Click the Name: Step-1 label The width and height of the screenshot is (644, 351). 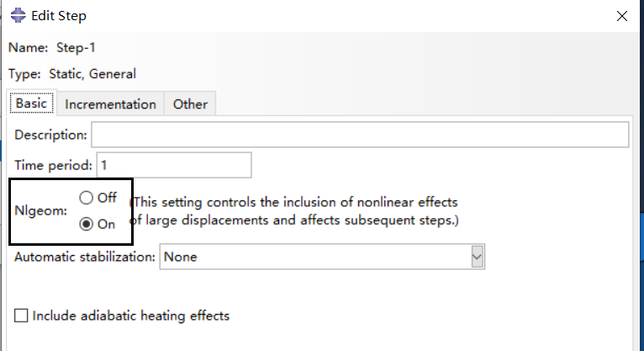[x=46, y=48]
